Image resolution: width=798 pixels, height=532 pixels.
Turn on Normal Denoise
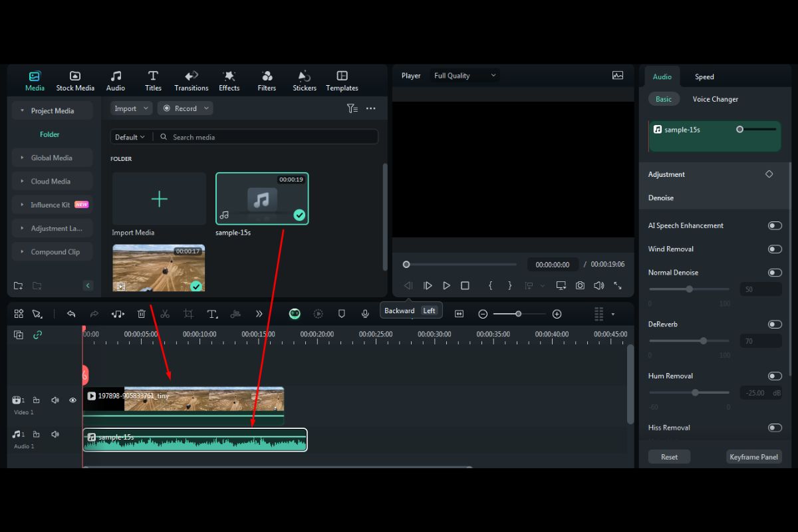coord(775,273)
